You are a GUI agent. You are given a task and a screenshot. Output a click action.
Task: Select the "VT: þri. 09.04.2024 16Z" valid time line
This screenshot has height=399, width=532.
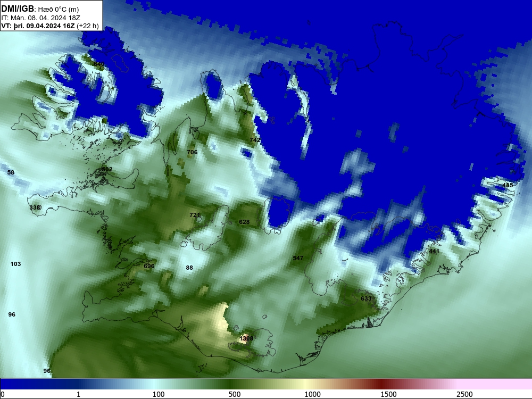[38, 26]
